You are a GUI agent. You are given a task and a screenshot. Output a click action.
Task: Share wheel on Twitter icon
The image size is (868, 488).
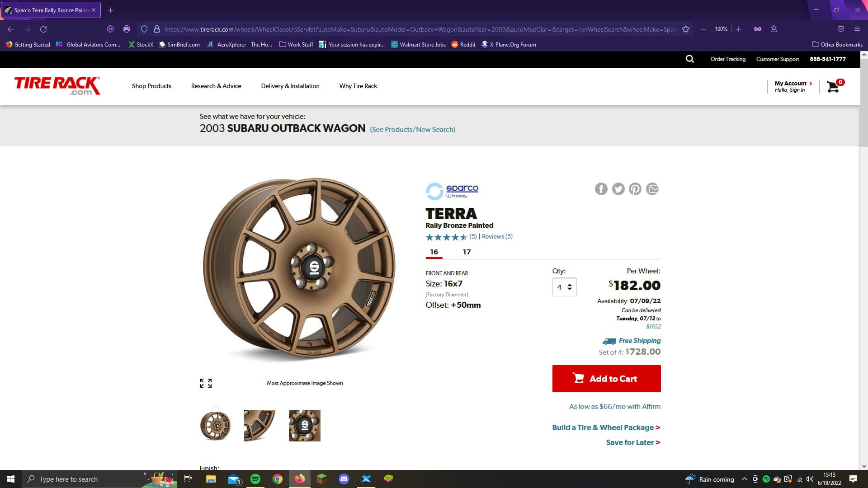pyautogui.click(x=618, y=189)
